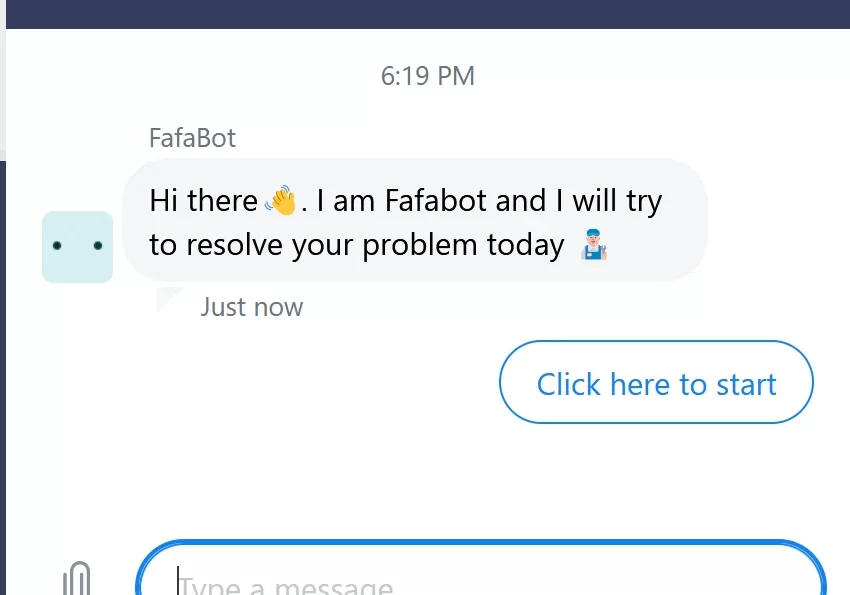Click the mechanic emoji in message

(x=594, y=244)
